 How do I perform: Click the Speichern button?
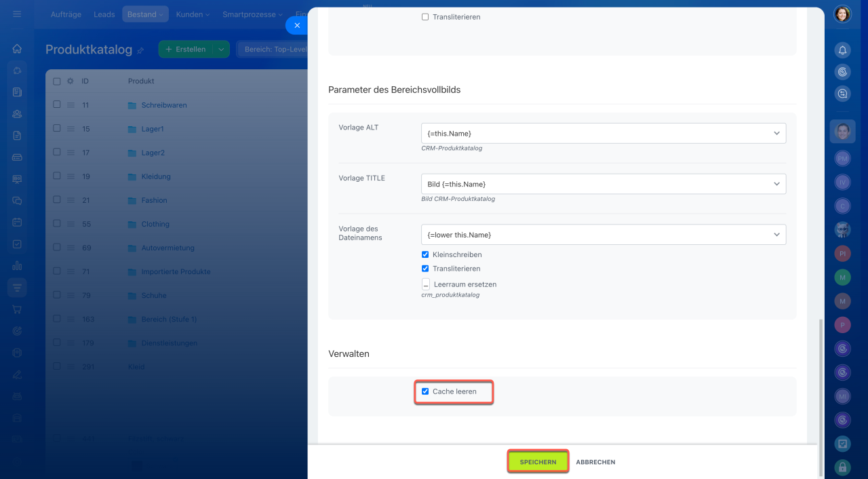538,462
